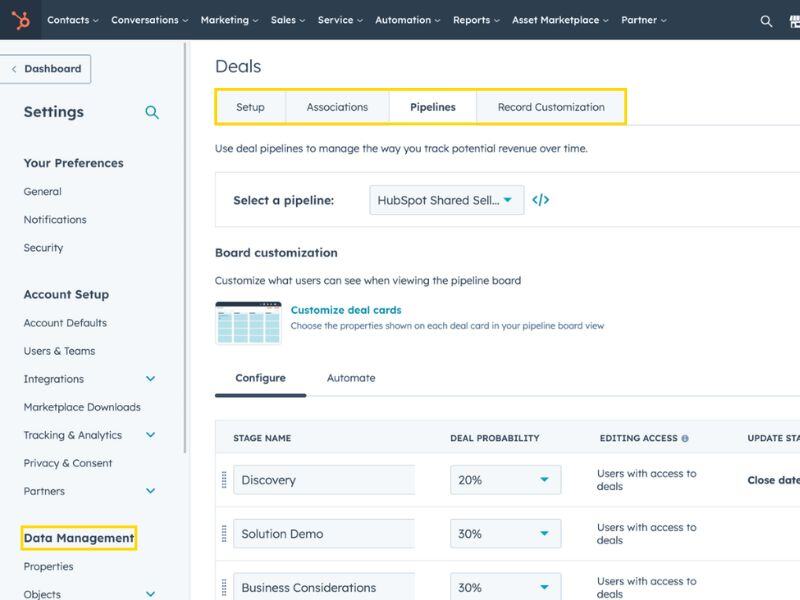
Task: Grab the Discovery stage drag handle
Action: (x=224, y=480)
